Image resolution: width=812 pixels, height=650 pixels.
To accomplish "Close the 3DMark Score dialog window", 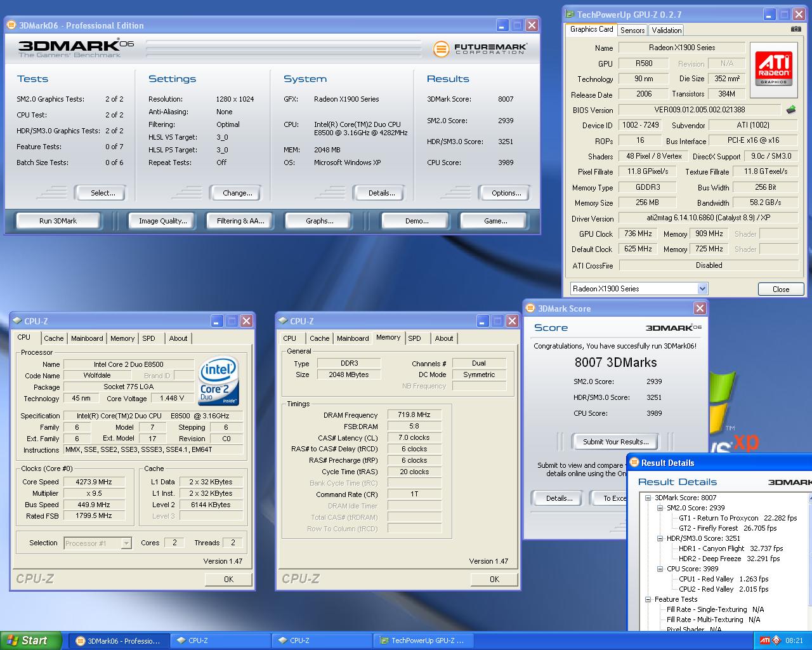I will tap(700, 308).
